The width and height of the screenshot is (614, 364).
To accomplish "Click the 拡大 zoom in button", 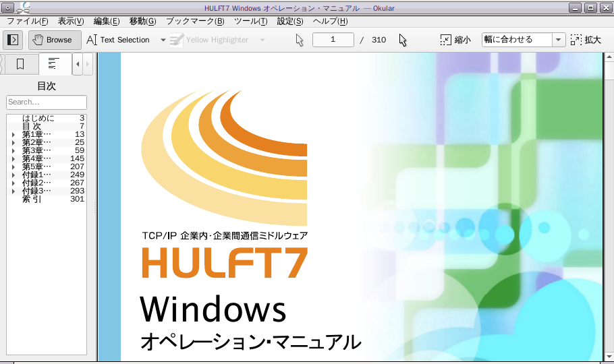I will click(x=586, y=40).
